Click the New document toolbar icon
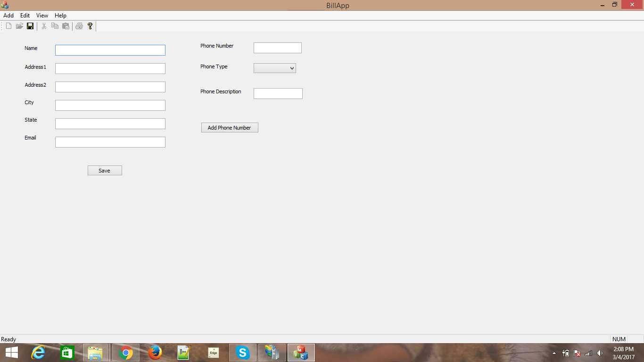The height and width of the screenshot is (362, 644). pos(8,26)
